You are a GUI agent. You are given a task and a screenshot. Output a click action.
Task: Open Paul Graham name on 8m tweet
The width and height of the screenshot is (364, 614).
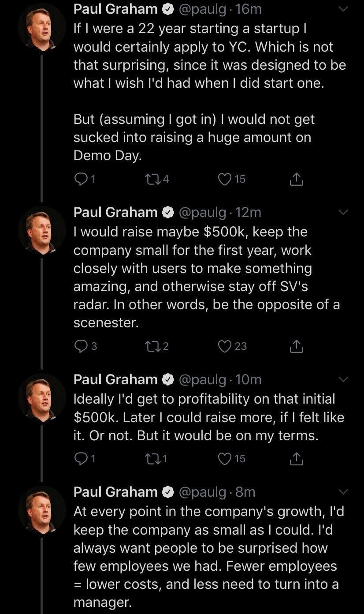[x=115, y=492]
